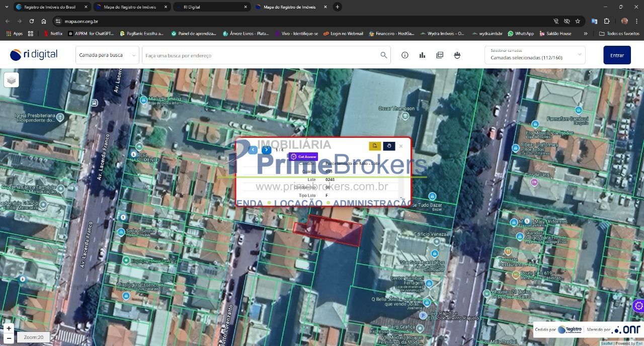Click the video library icon in toolbar
This screenshot has width=644, height=346.
440,55
